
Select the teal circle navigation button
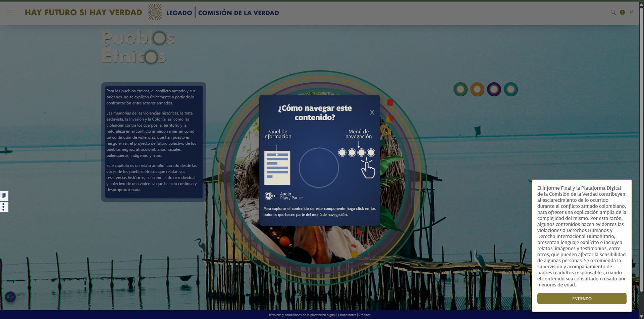click(x=511, y=89)
